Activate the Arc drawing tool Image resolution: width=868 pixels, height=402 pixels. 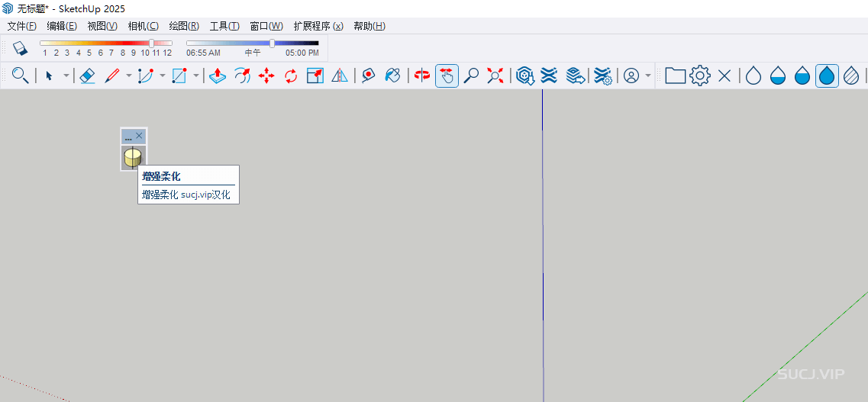146,76
